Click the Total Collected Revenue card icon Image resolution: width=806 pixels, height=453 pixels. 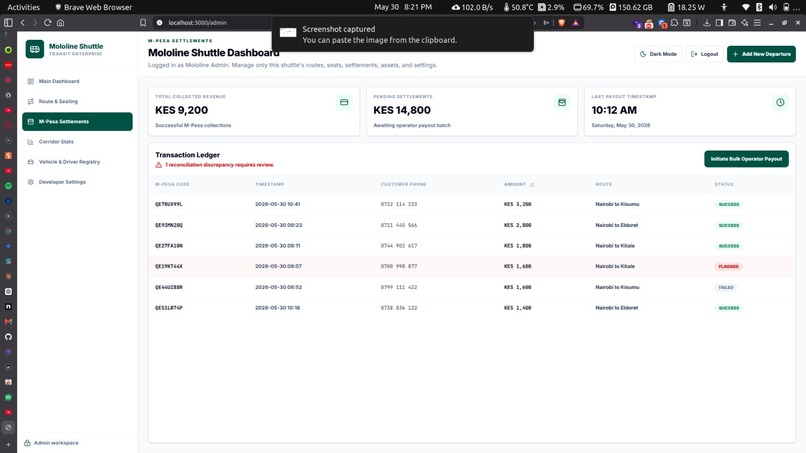click(x=344, y=102)
